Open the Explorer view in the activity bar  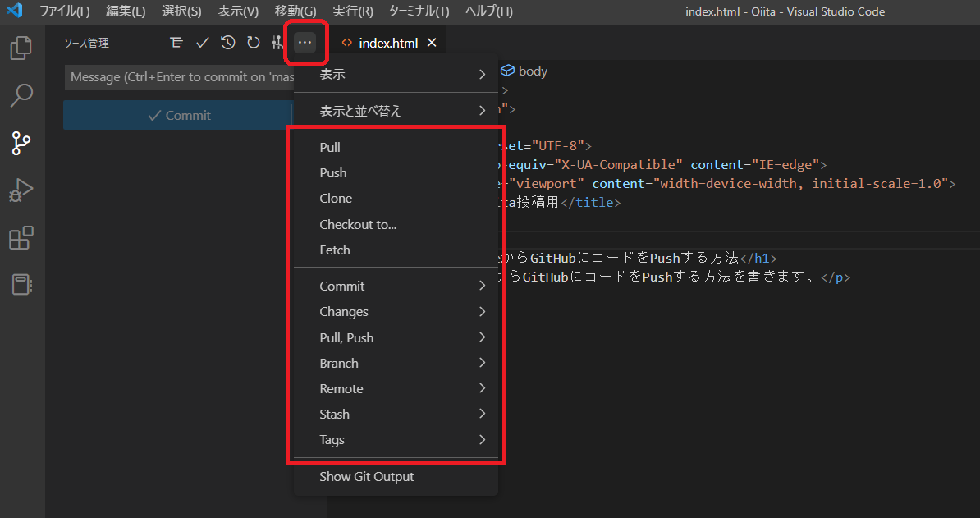[x=21, y=48]
